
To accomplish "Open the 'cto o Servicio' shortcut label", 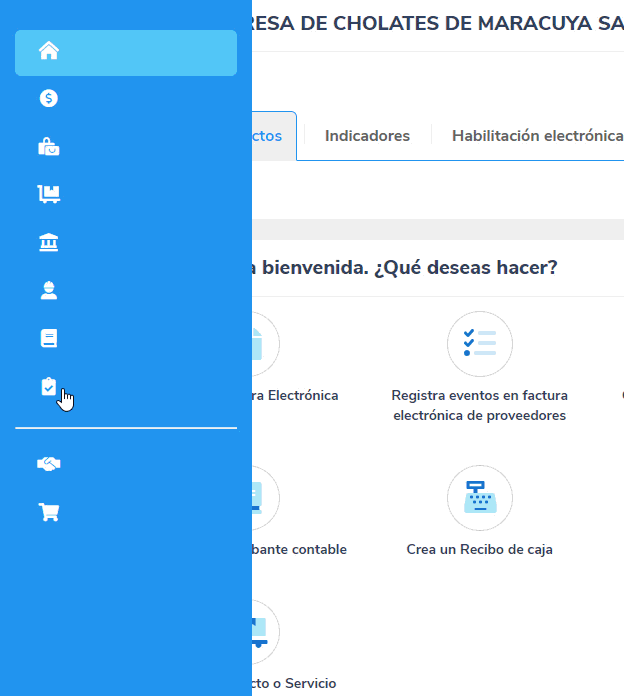I will (x=294, y=684).
